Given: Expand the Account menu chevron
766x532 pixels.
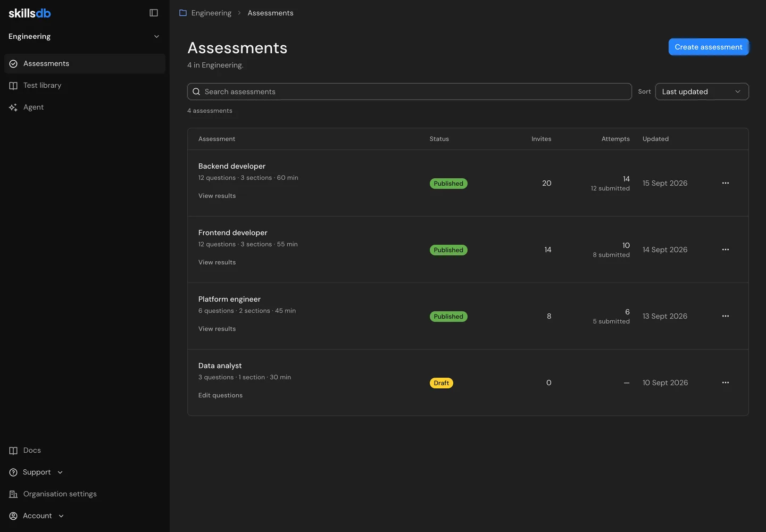Looking at the screenshot, I should click(61, 516).
